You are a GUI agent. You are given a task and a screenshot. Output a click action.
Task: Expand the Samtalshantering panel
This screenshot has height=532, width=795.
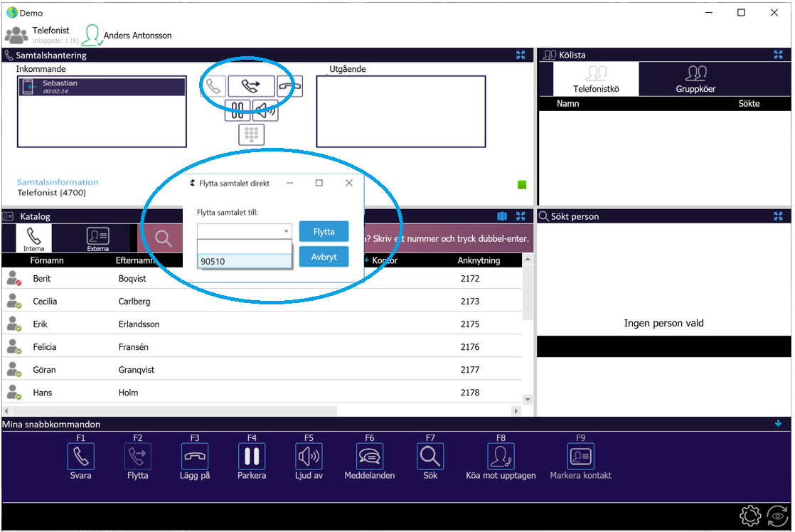point(521,55)
